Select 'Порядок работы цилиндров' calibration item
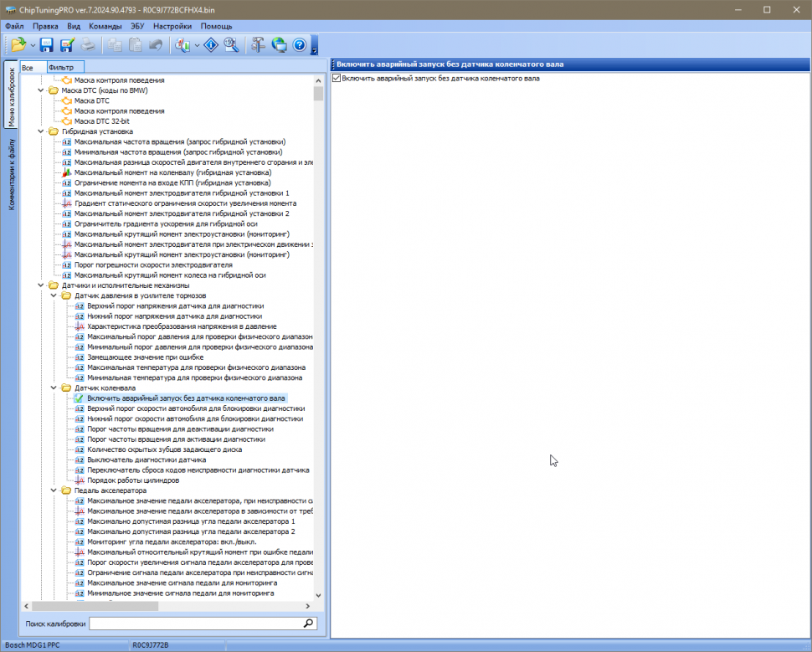 131,480
